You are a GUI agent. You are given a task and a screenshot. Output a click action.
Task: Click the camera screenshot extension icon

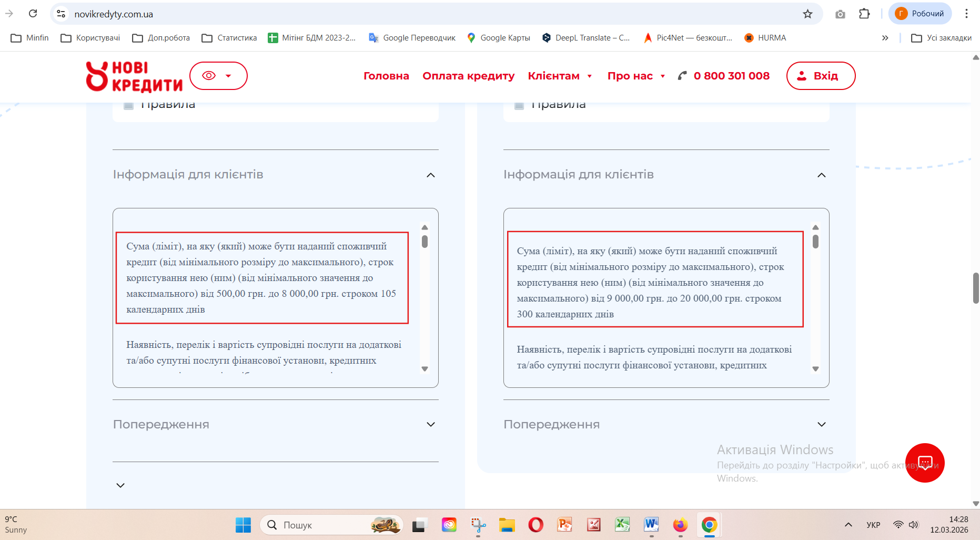tap(840, 14)
